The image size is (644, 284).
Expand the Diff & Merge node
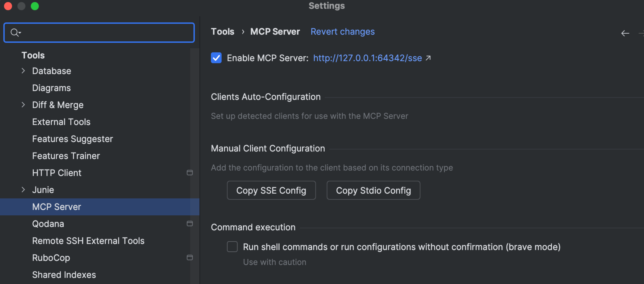[x=23, y=105]
